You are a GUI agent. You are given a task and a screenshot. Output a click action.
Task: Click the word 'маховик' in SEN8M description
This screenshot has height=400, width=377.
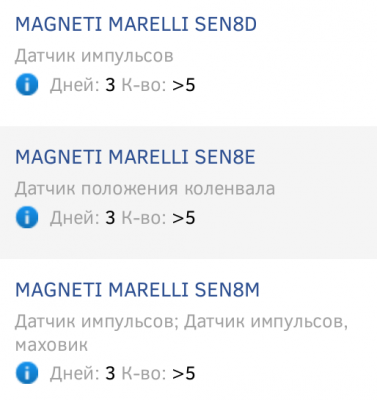click(51, 345)
